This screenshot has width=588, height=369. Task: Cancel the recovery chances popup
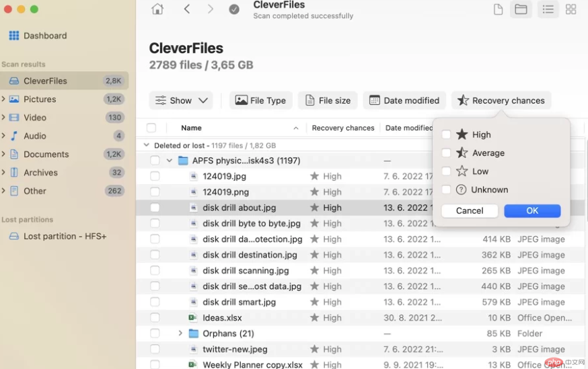(470, 210)
